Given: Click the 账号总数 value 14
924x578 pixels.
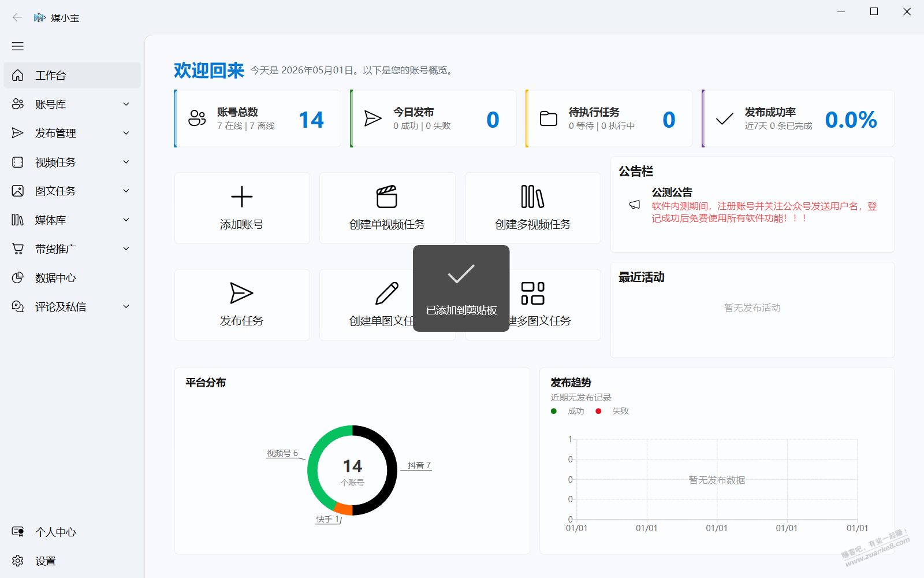Looking at the screenshot, I should coord(311,120).
